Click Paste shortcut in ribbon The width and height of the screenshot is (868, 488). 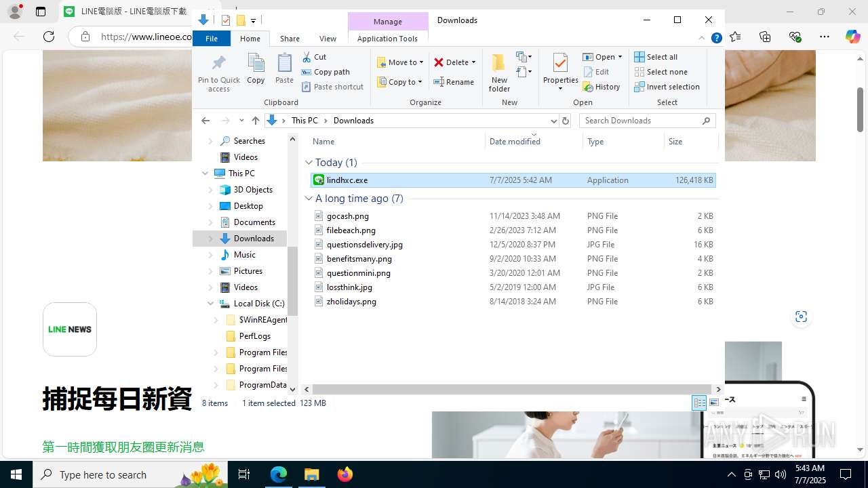[332, 87]
